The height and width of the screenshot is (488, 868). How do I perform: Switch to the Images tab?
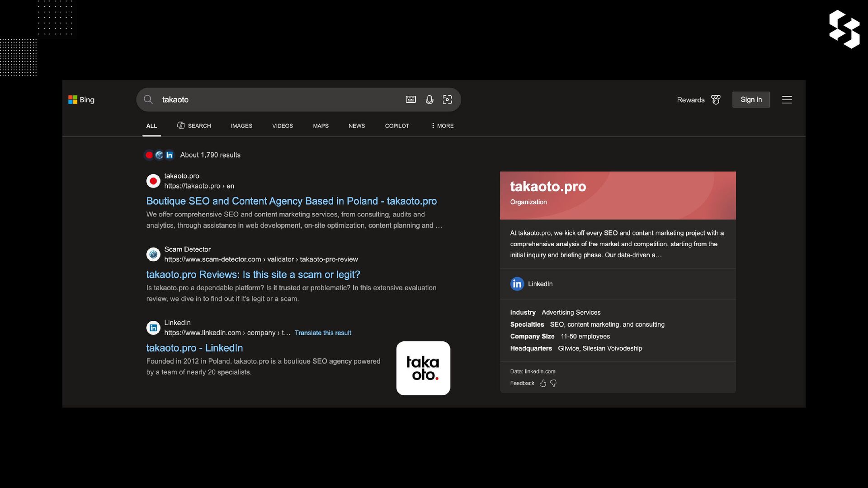(241, 126)
